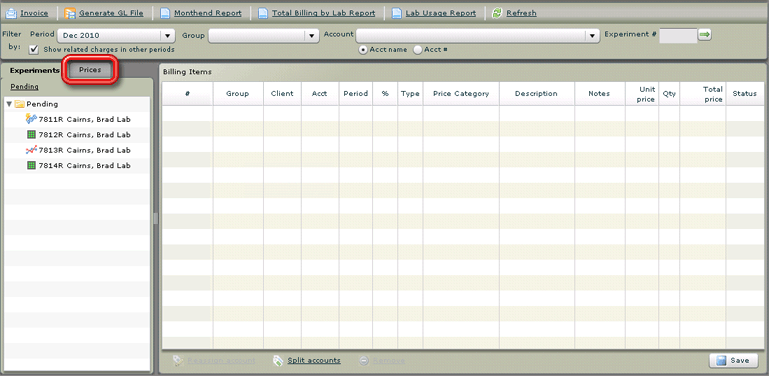This screenshot has height=376, width=769.
Task: Click the Experiment # input field
Action: [x=678, y=35]
